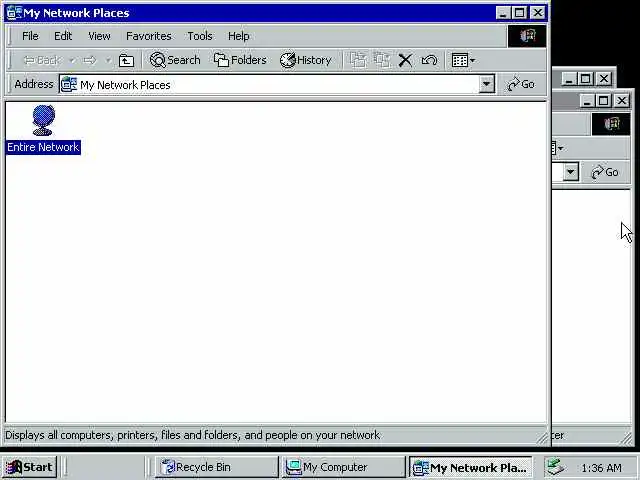Click the My Network Places taskbar button
This screenshot has height=480, width=640.
point(471,467)
